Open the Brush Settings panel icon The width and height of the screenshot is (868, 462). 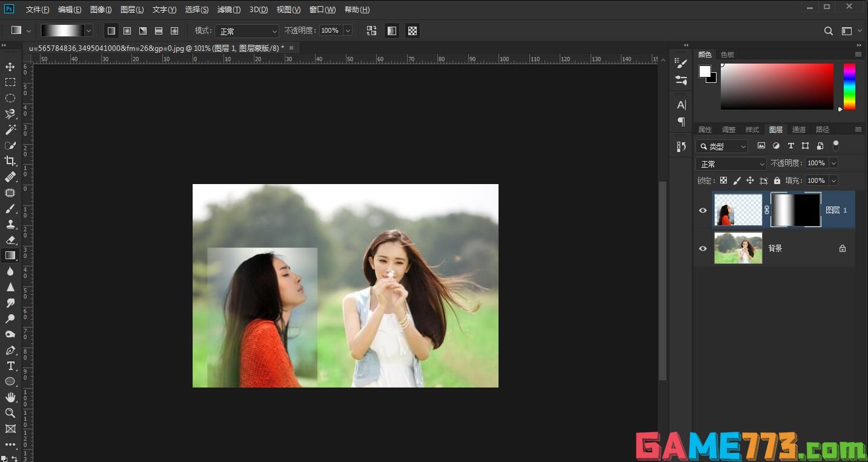click(x=681, y=63)
